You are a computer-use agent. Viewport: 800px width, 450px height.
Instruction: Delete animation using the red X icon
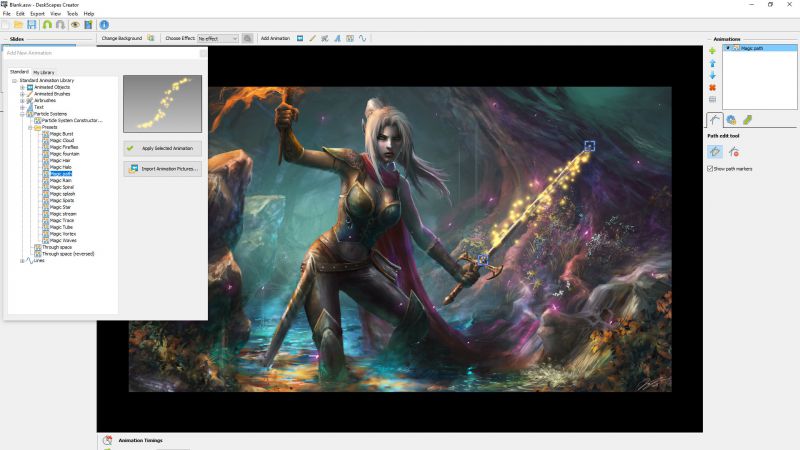pyautogui.click(x=712, y=87)
